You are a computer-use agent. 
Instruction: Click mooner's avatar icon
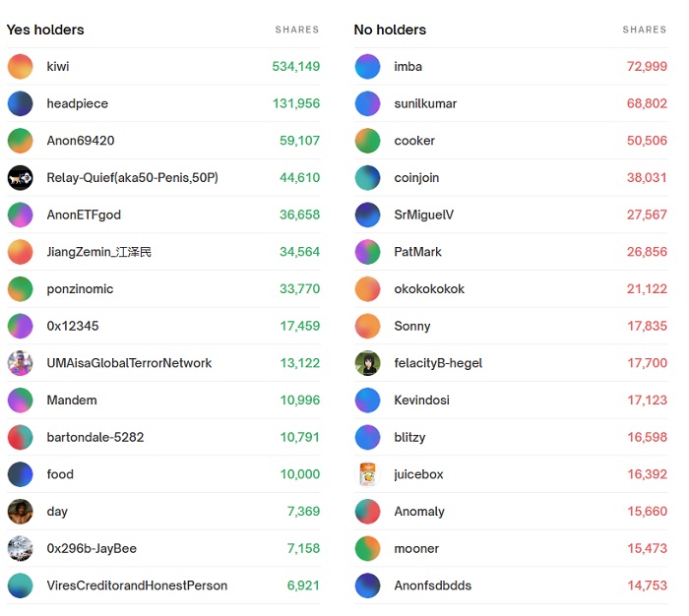pos(367,549)
